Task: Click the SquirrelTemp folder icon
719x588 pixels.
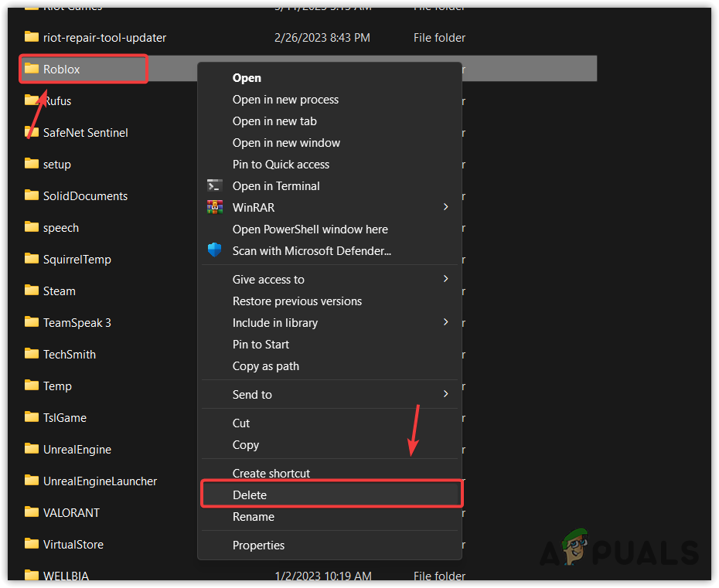Action: [x=31, y=259]
